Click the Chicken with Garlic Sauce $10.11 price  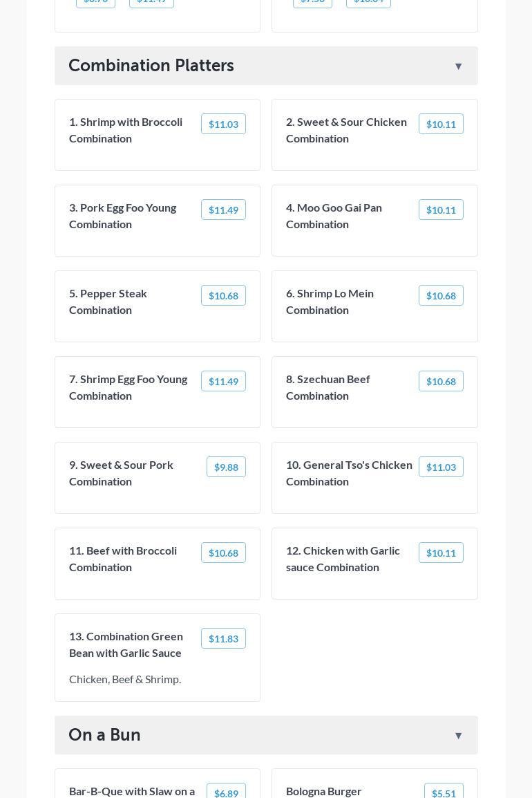point(441,553)
